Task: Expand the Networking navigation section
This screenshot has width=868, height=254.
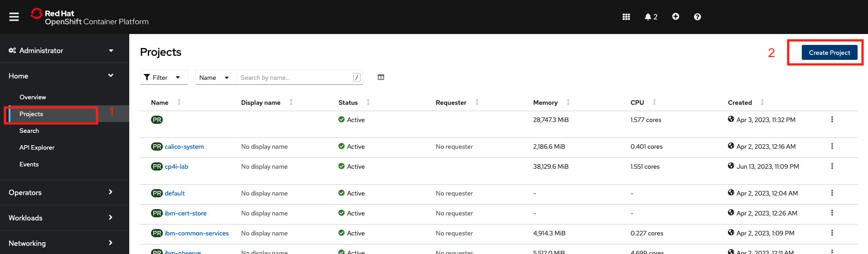Action: (64, 243)
